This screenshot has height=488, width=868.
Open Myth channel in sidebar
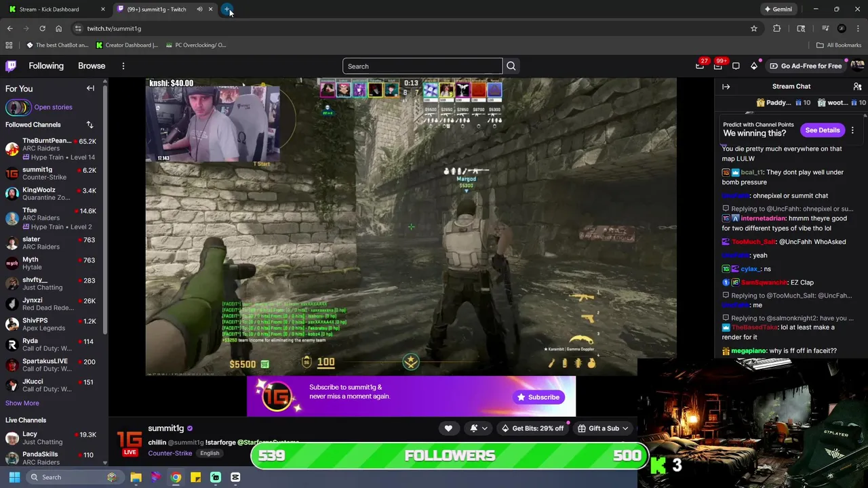tap(52, 263)
